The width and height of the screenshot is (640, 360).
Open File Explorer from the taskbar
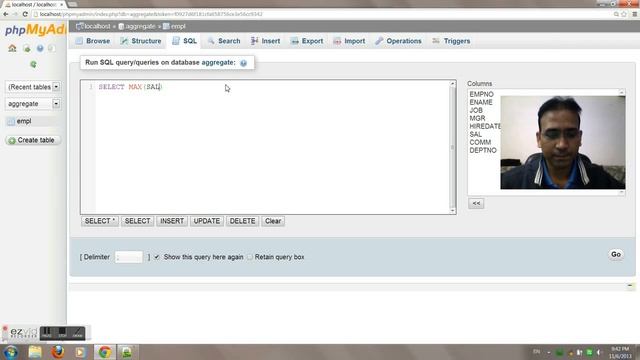coord(35,352)
